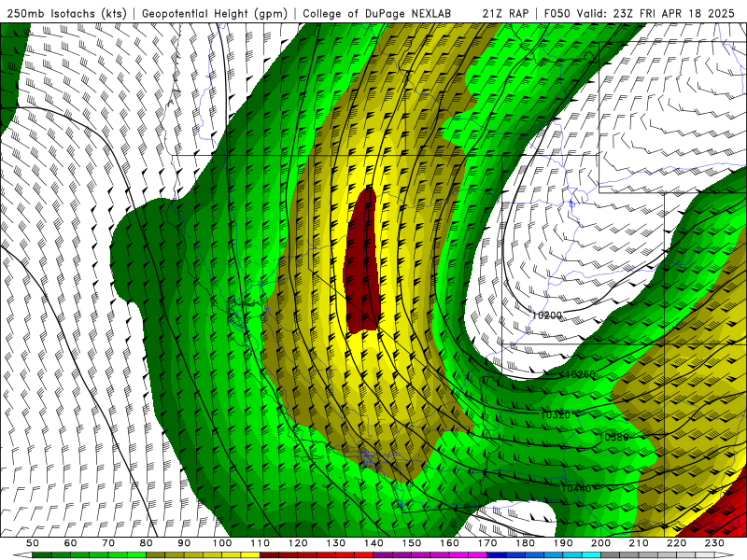Click the 100 value on the color scale
Image resolution: width=747 pixels, height=560 pixels.
tap(222, 543)
